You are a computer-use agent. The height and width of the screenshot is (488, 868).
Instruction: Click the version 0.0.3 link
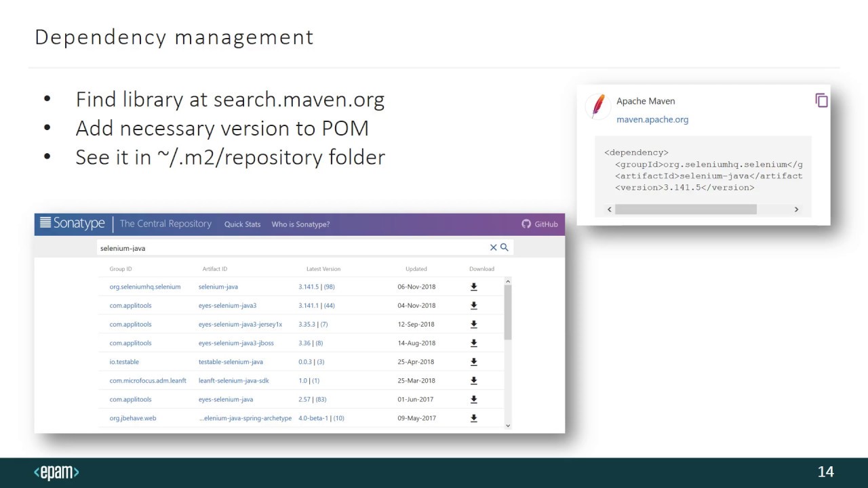[x=305, y=362]
